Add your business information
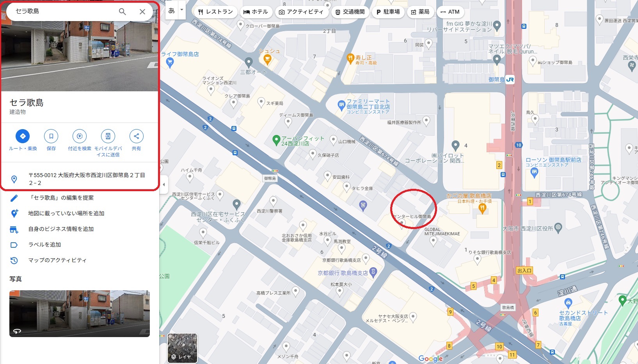 coord(80,229)
